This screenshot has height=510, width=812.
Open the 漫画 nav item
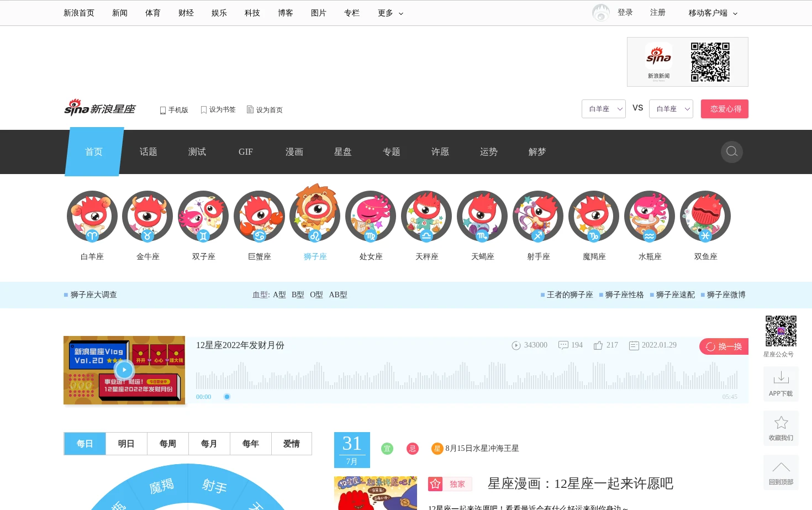294,152
